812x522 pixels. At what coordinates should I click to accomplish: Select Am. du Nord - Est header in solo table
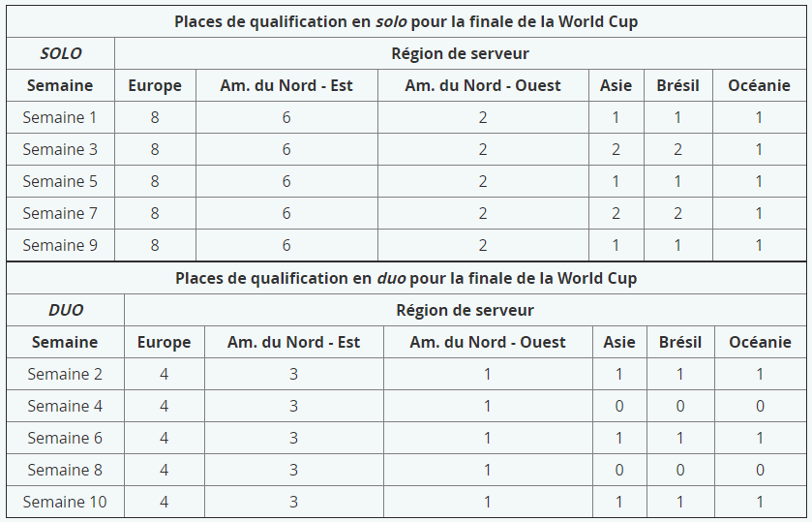(286, 85)
